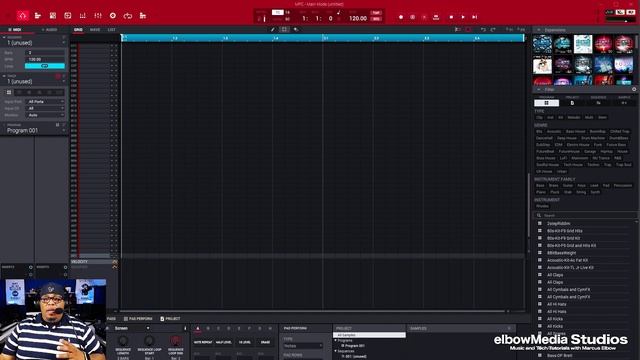The image size is (640, 360).
Task: Click the 120.00 tempo field
Action: pos(358,18)
